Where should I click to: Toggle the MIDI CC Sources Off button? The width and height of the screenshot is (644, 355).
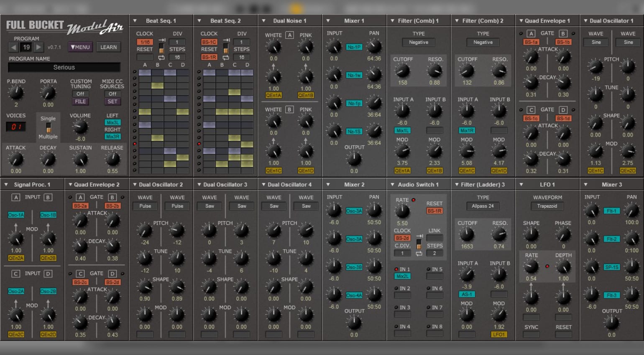pos(112,94)
